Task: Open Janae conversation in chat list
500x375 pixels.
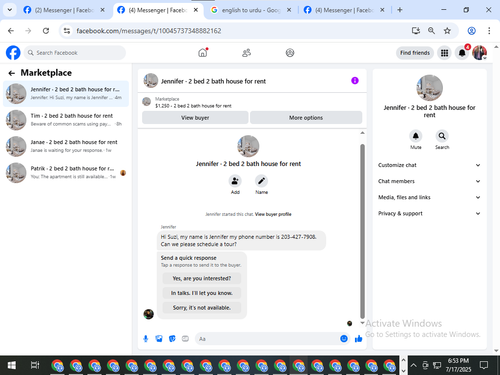Action: tap(66, 146)
